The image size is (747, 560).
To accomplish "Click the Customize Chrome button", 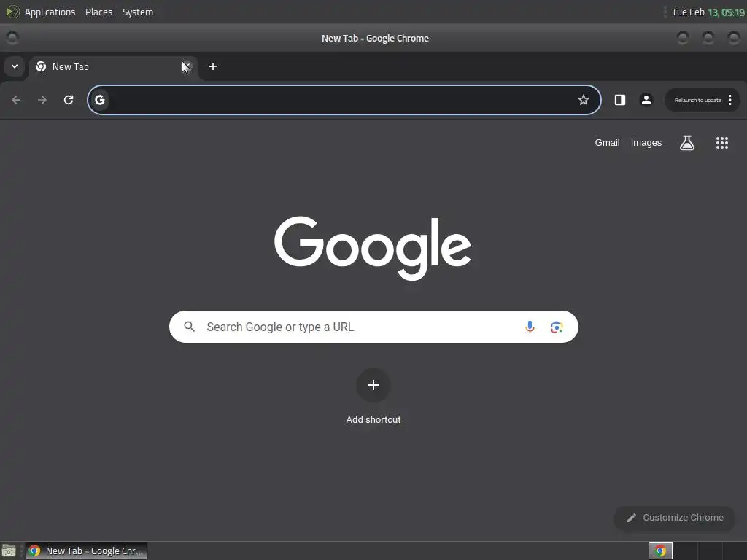I will (674, 518).
